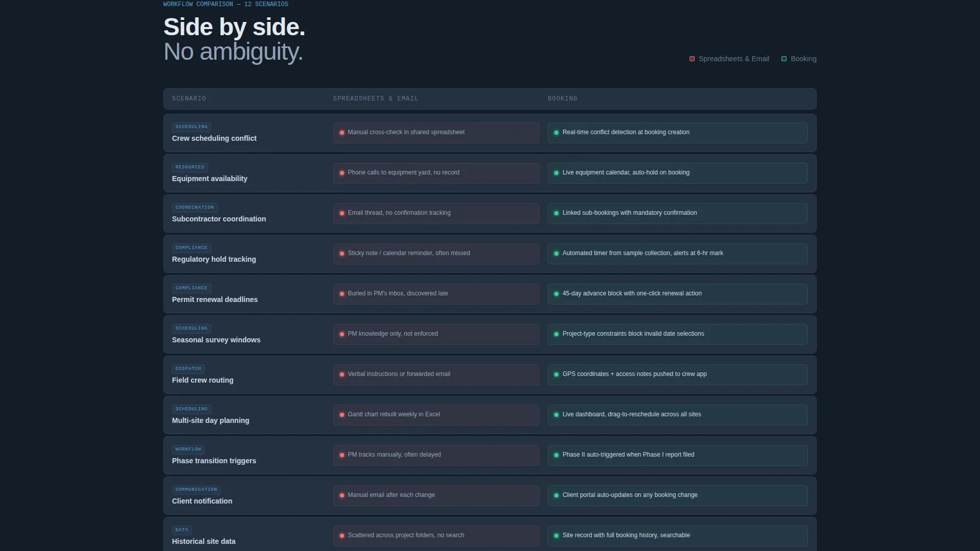Select the Live equipment calendar booking cell

(678, 173)
